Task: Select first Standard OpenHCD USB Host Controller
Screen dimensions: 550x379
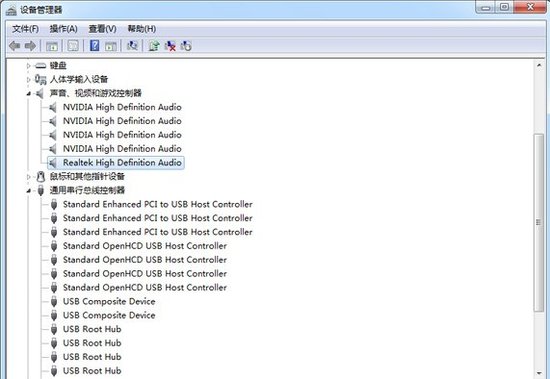Action: [145, 246]
